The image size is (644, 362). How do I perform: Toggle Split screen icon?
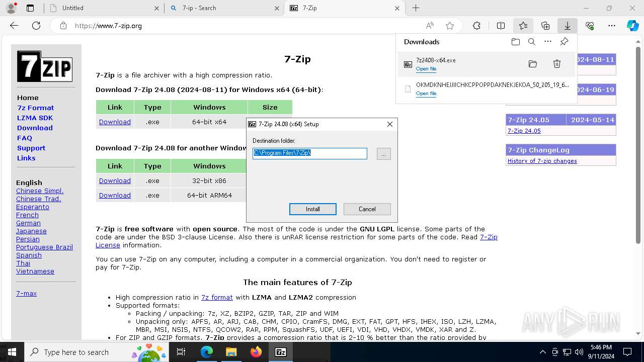pos(501,26)
